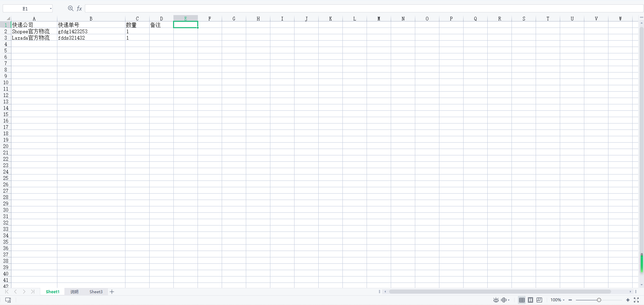Click the fx insert function icon
The height and width of the screenshot is (305, 644).
pyautogui.click(x=79, y=9)
